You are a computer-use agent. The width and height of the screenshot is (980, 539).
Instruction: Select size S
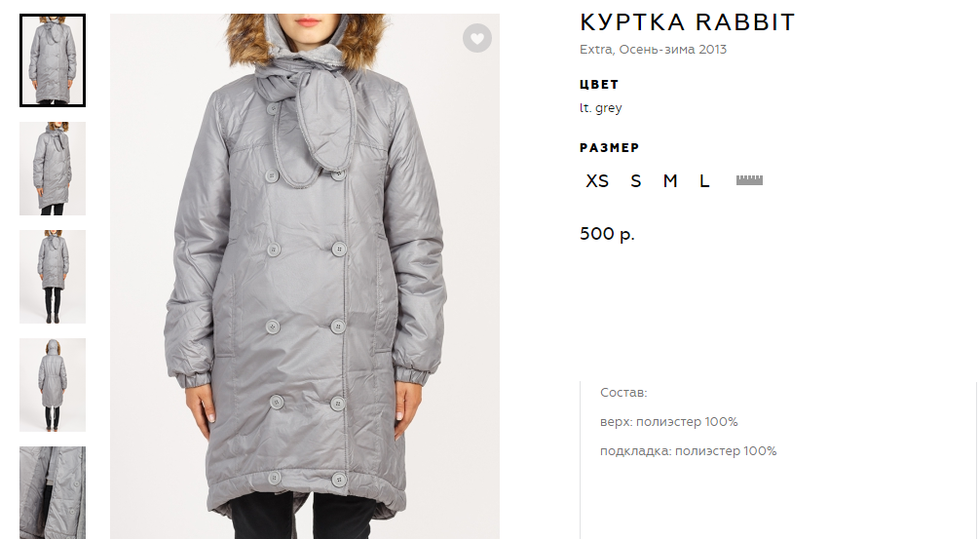pos(635,181)
